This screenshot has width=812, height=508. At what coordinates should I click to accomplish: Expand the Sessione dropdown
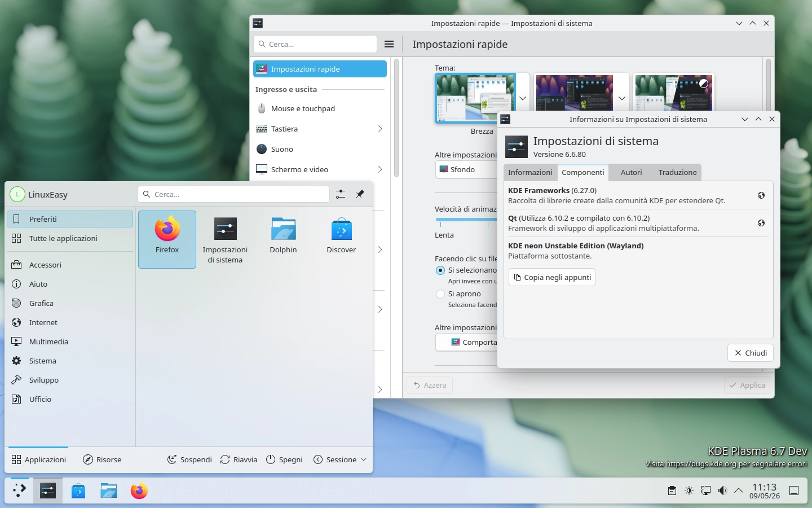coord(340,459)
